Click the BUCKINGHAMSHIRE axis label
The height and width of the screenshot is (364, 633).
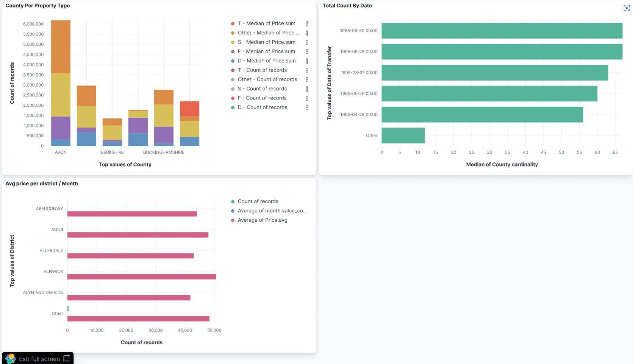(164, 152)
